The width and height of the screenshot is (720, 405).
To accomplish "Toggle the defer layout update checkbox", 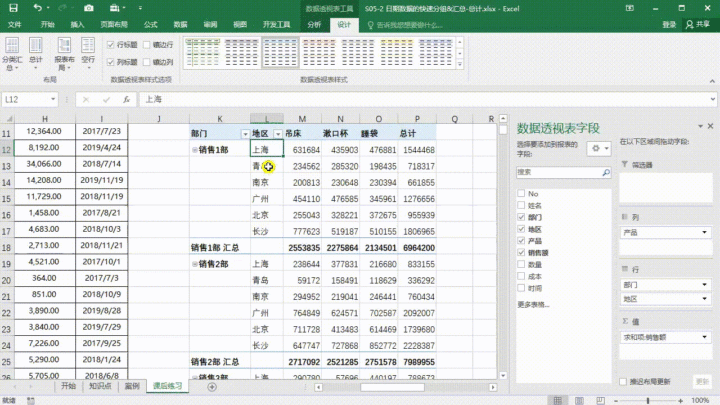I will (x=623, y=382).
